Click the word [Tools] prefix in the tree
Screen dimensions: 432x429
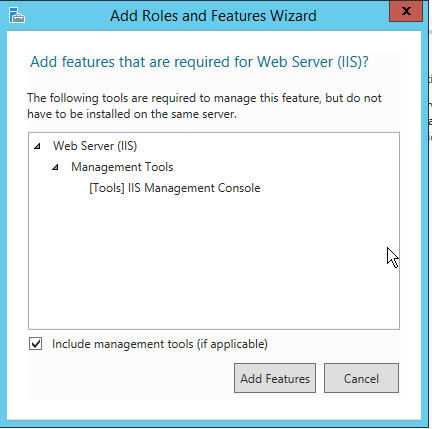tap(107, 188)
